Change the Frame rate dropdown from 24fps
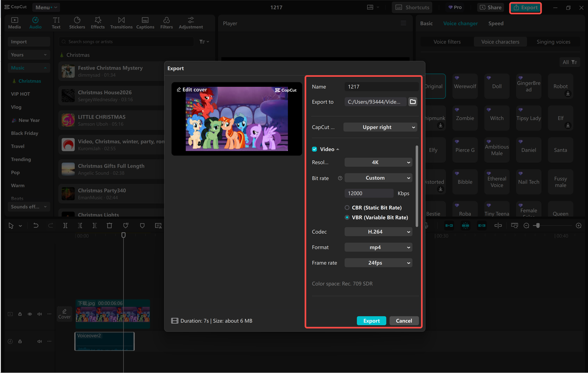The height and width of the screenshot is (373, 588). (x=378, y=263)
